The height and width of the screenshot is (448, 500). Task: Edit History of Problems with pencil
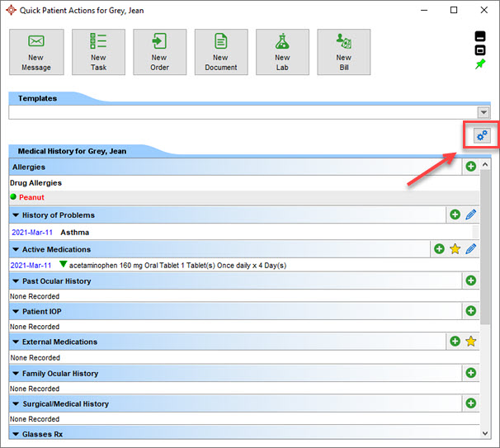[471, 215]
